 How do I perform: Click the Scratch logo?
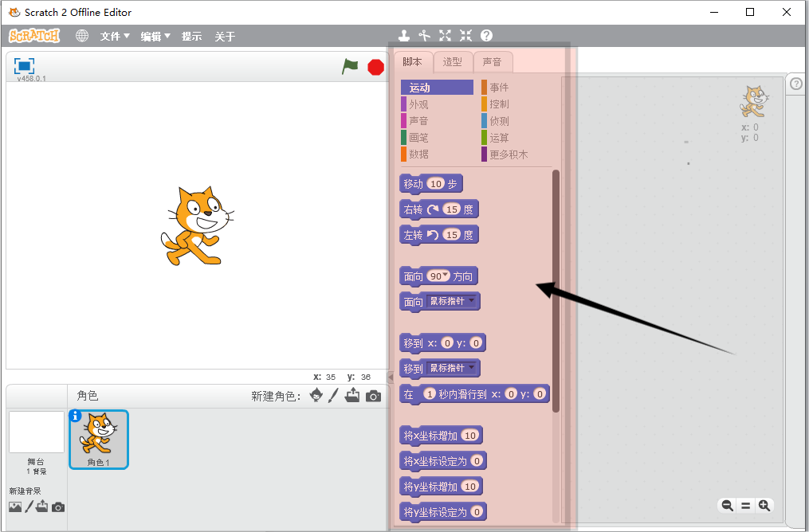(34, 36)
